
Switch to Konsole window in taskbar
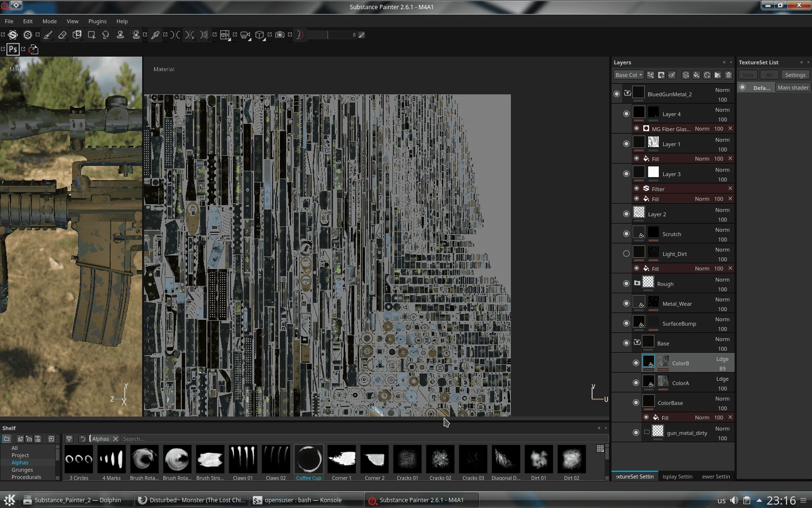[306, 500]
